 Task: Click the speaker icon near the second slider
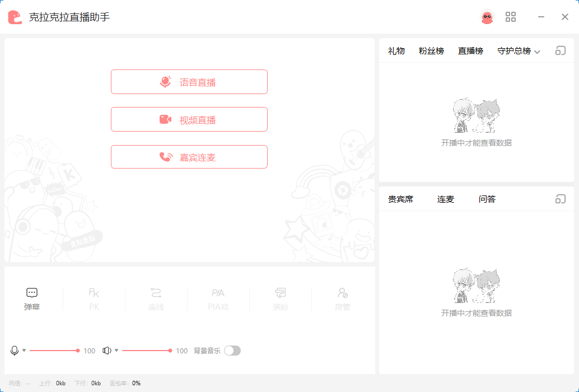108,350
